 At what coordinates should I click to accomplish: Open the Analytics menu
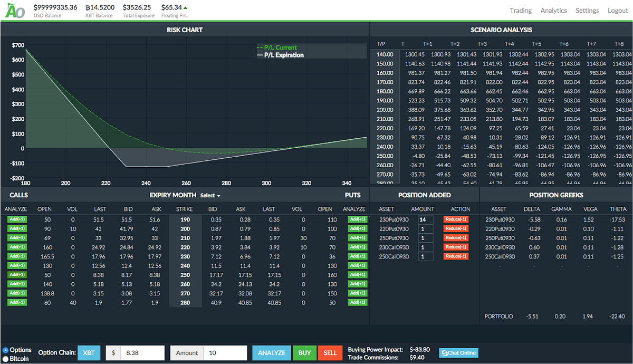(x=553, y=11)
